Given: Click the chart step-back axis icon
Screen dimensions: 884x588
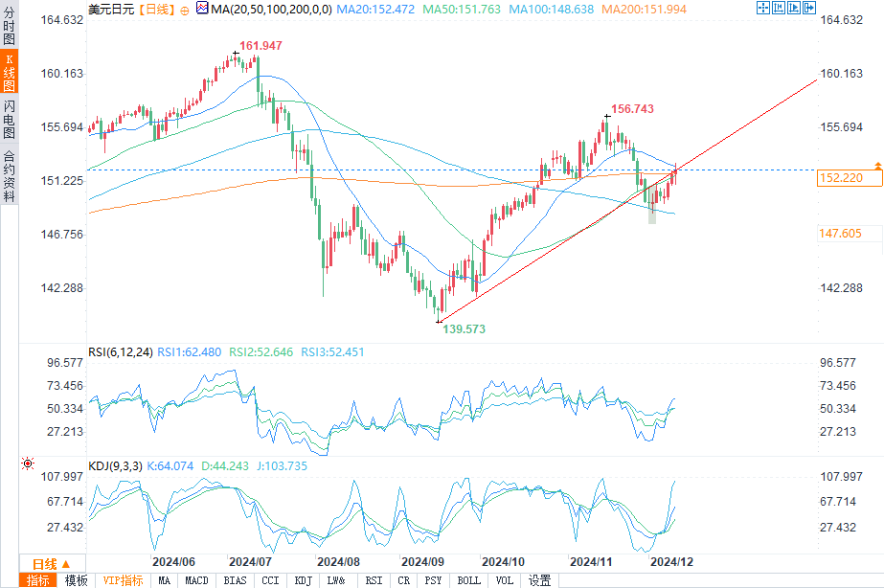Looking at the screenshot, I should click(779, 8).
